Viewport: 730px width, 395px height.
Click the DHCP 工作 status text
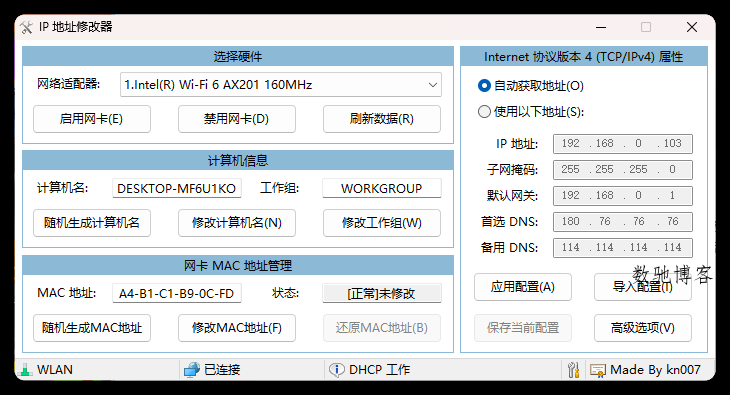(x=379, y=370)
